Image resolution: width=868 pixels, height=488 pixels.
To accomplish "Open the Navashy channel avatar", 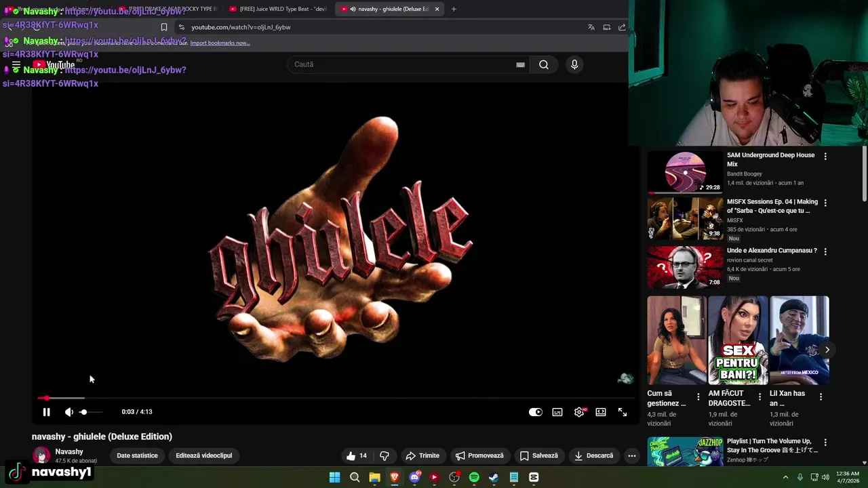I will [x=41, y=455].
